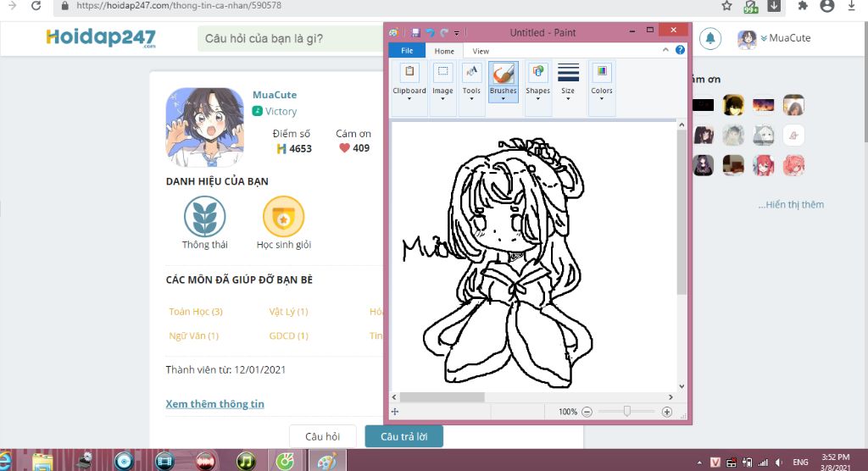Screen dimensions: 868x471
Task: Collapse the Paint ribbon with the chevron
Action: [x=665, y=50]
